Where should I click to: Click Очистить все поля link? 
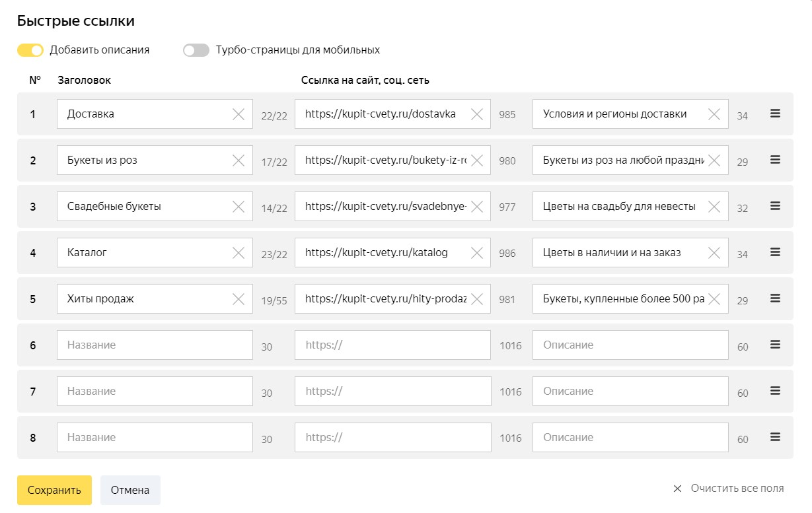[729, 489]
